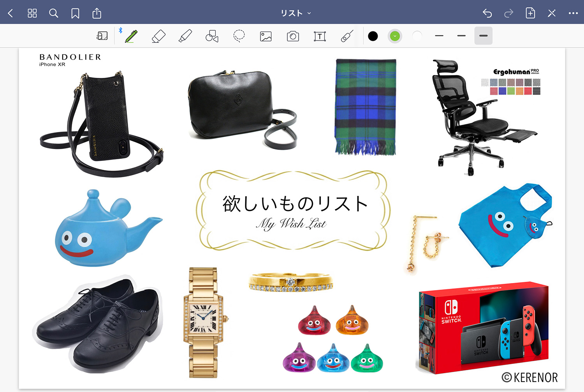
Task: Go back with the left chevron
Action: click(11, 13)
